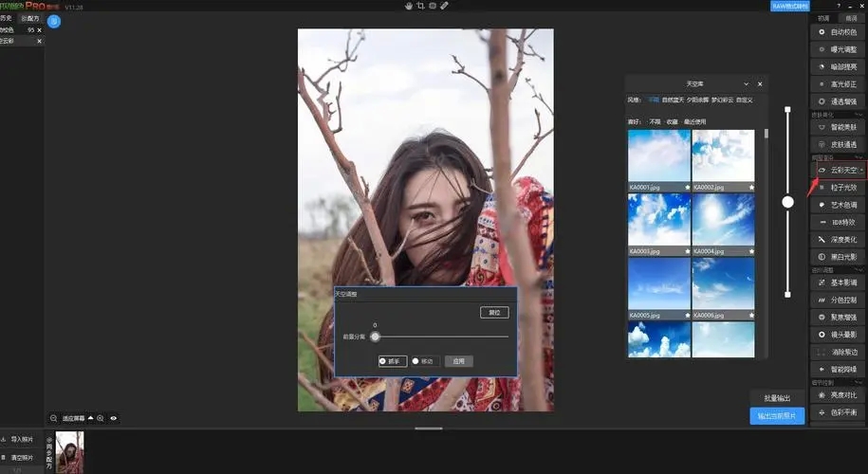Toggle favorite star on KA0002.jpg
Viewport: 868px width, 474px height.
(x=751, y=188)
